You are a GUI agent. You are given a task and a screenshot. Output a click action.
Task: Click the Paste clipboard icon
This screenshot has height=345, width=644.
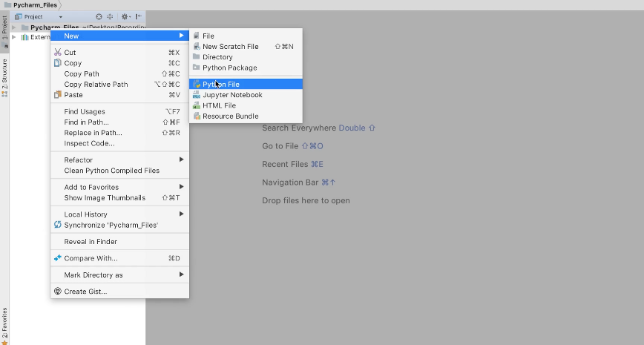(58, 95)
